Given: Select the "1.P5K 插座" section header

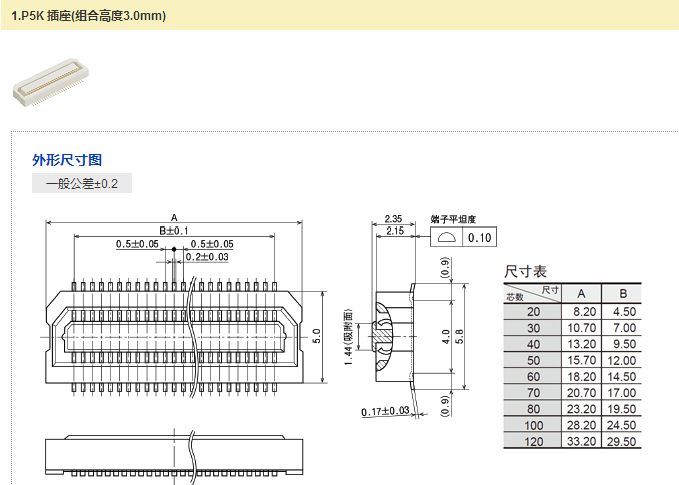Looking at the screenshot, I should pyautogui.click(x=89, y=16).
